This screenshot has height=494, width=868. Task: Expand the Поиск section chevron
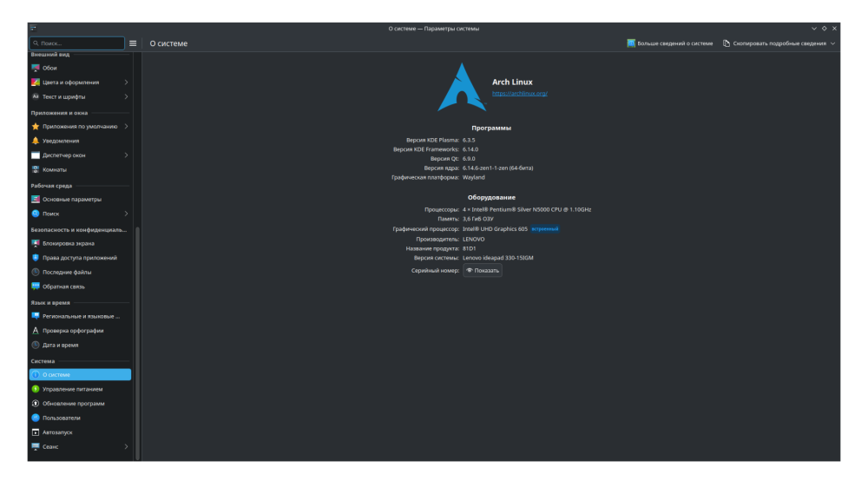click(x=126, y=214)
